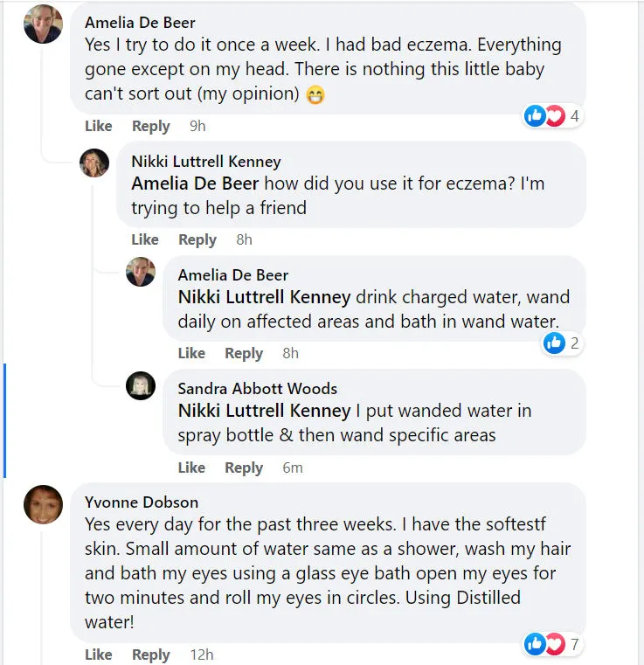Click Nikki Luttrell Kenney's profile picture
644x665 pixels.
click(94, 163)
